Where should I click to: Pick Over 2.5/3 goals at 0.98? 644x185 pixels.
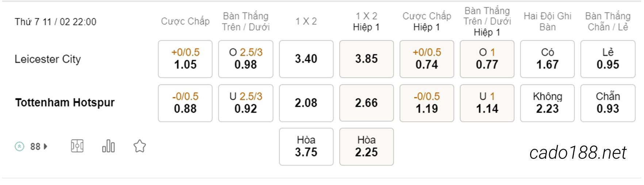[246, 59]
